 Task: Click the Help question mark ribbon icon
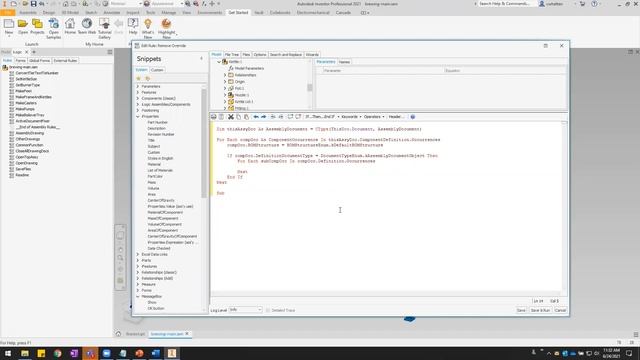pos(133,24)
